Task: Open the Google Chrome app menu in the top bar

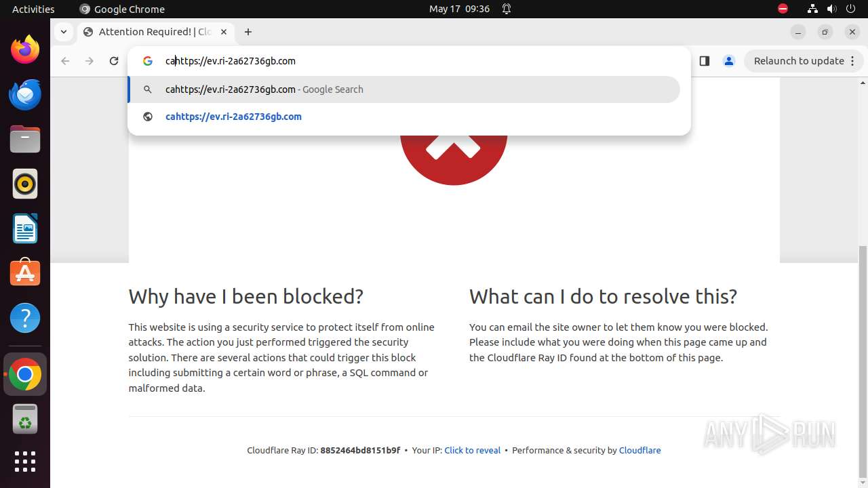Action: (x=122, y=9)
